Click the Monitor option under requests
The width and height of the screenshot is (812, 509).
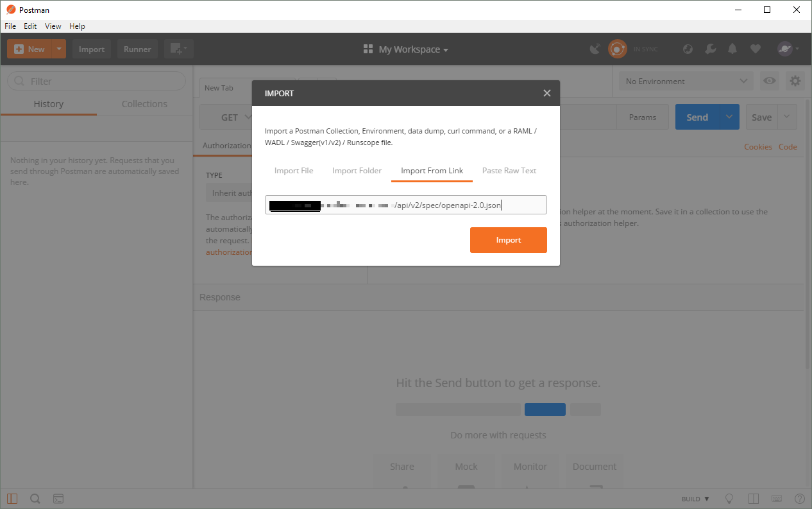(530, 472)
